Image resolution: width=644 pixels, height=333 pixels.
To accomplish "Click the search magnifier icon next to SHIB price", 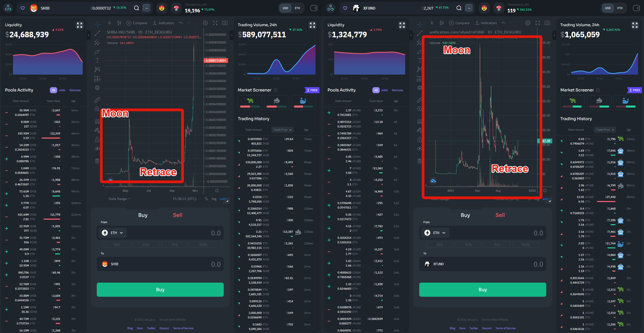I will [136, 8].
